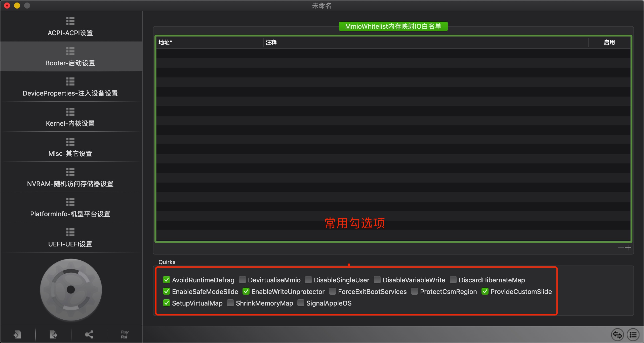644x343 pixels.
Task: Check ShrinkMemoryMap option
Action: click(230, 303)
